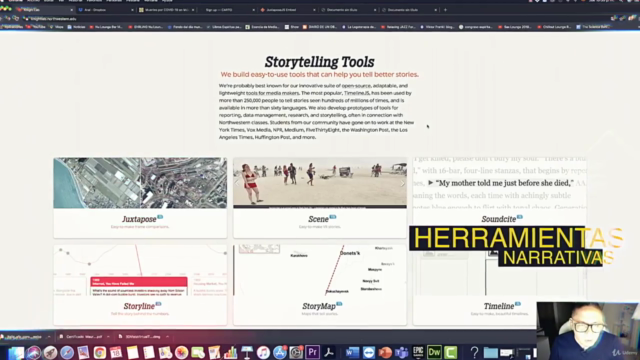Launch Adobe Premiere Pro from dock

click(x=313, y=353)
